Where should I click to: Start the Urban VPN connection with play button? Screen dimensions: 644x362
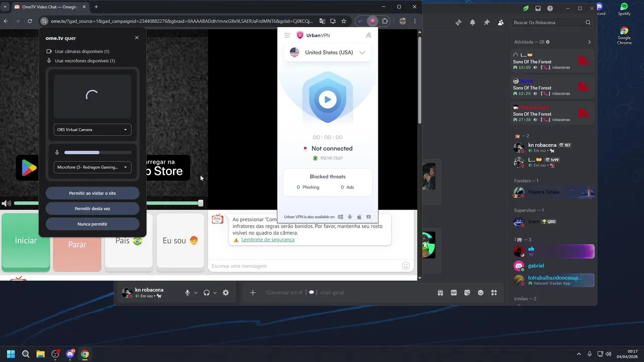click(328, 100)
